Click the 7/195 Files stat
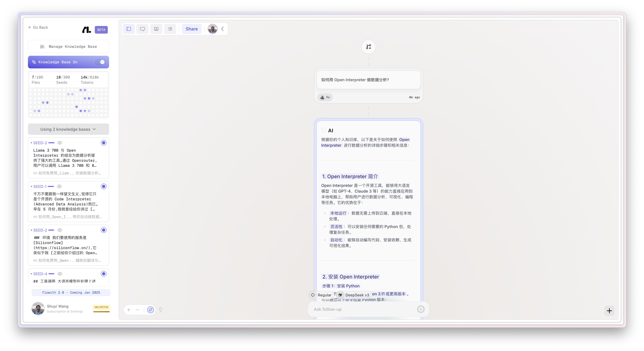The width and height of the screenshot is (644, 351). (x=37, y=80)
